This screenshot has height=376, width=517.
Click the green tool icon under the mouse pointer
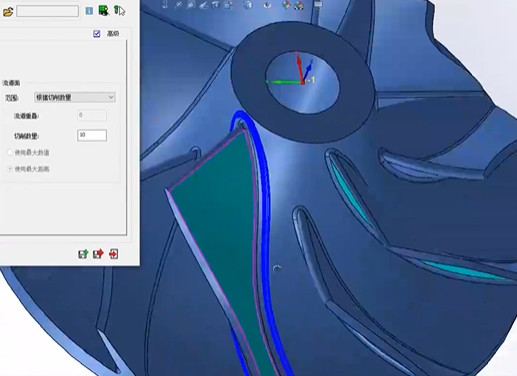[x=117, y=10]
